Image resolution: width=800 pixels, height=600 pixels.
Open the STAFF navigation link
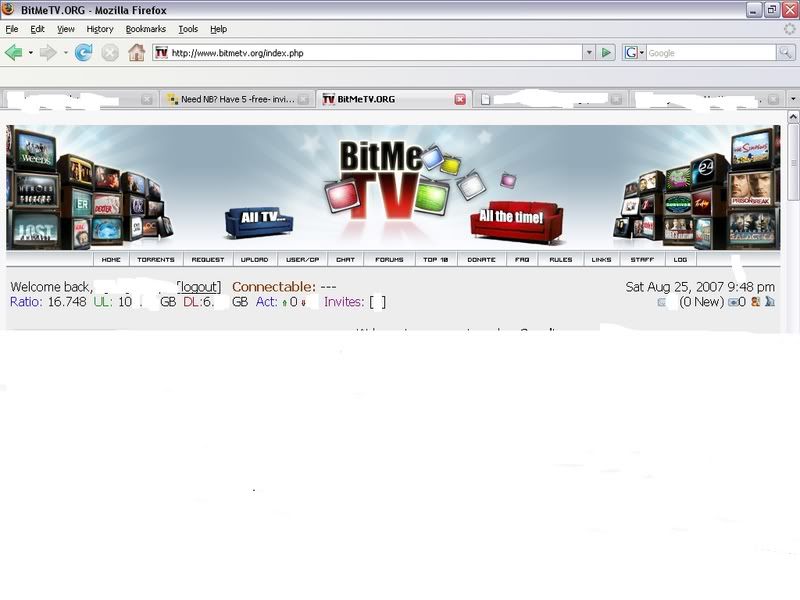(x=642, y=260)
